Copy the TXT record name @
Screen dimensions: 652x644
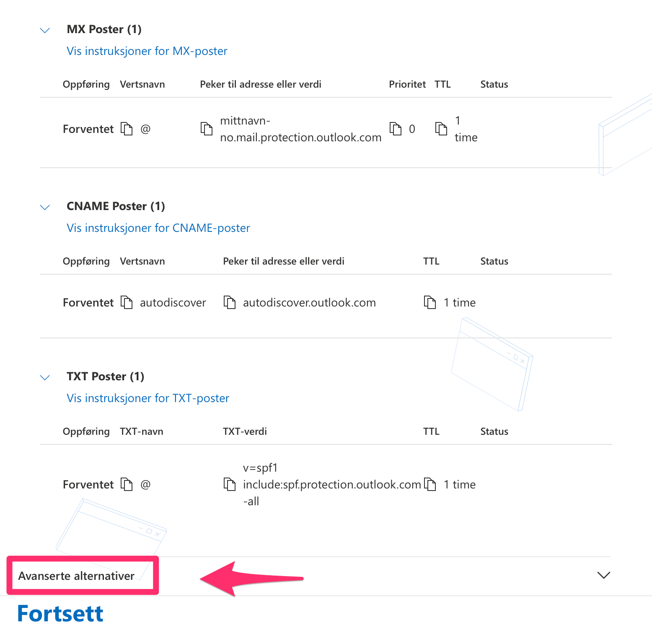[x=127, y=484]
